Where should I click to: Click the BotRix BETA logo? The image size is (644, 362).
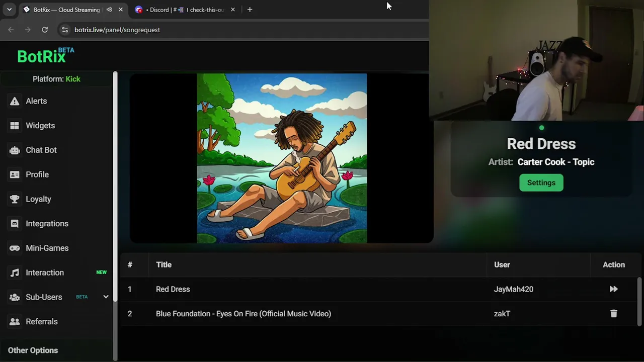click(x=45, y=56)
